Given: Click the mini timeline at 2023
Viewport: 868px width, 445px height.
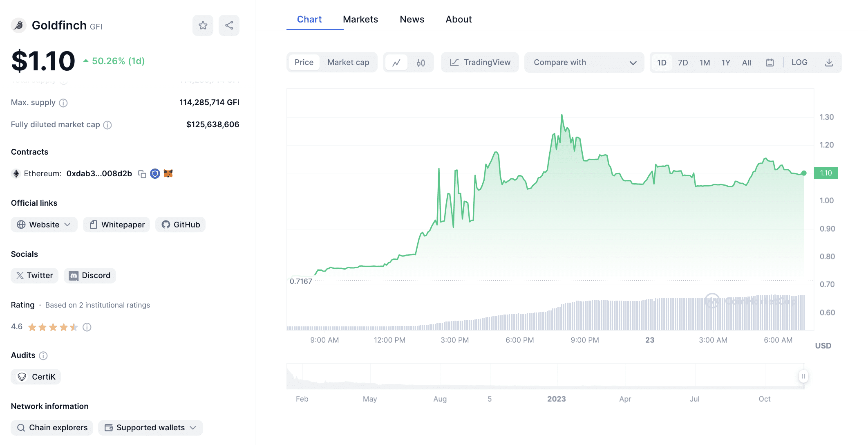Looking at the screenshot, I should [556, 399].
